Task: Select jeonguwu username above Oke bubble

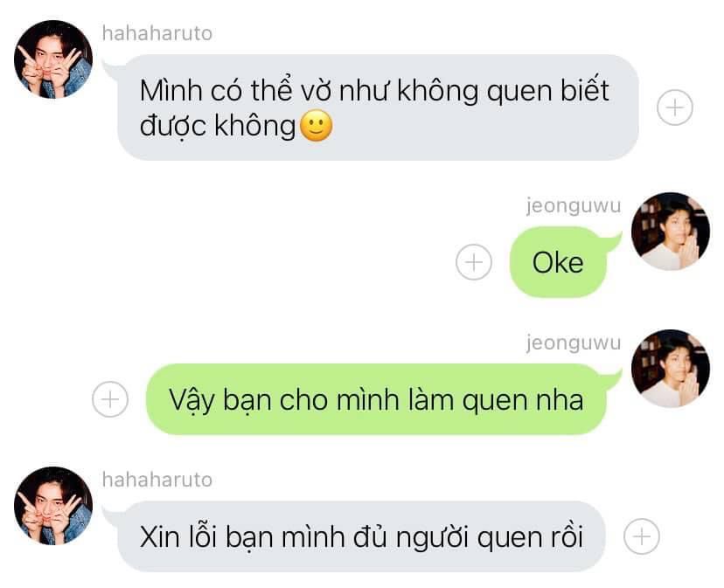Action: [x=574, y=205]
